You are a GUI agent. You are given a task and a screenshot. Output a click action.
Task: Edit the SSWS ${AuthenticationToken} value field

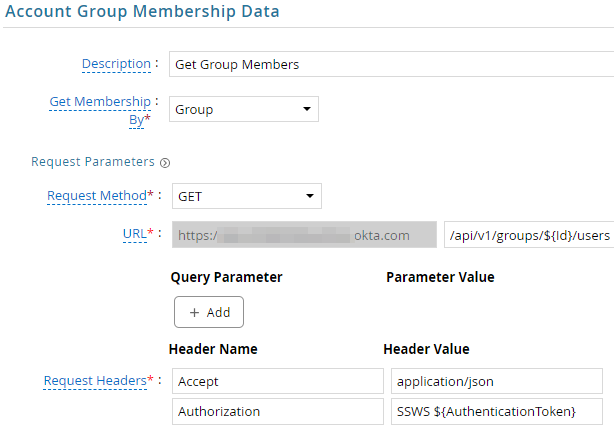tap(497, 412)
